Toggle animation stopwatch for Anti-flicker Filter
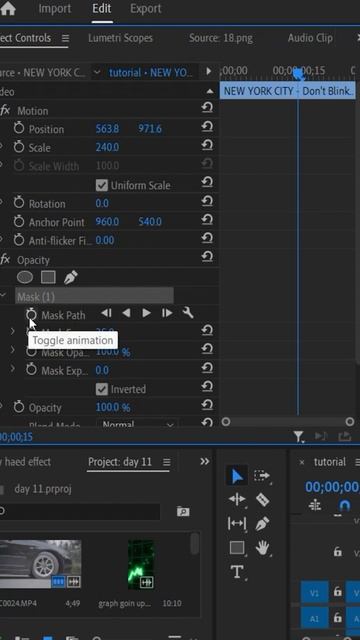This screenshot has height=640, width=360. pos(19,240)
